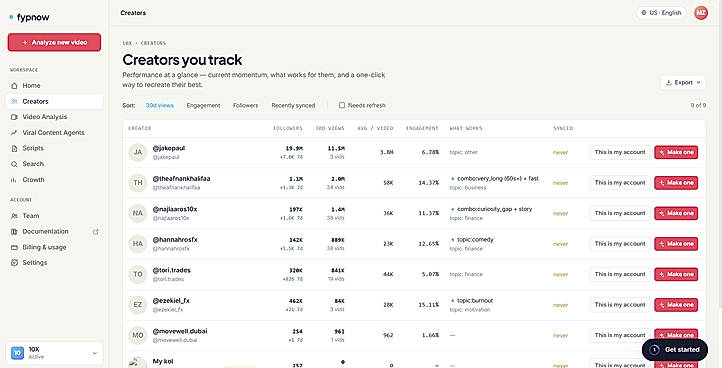Click the Home sidebar icon

click(x=14, y=86)
